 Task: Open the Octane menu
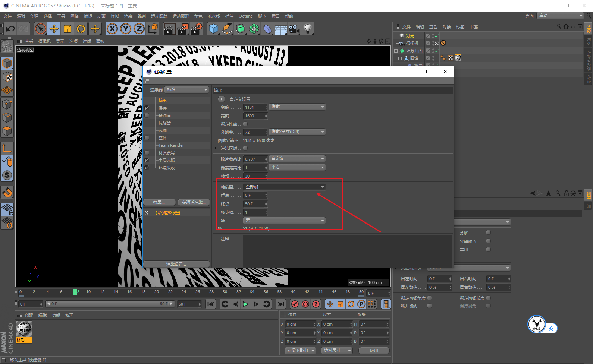click(246, 16)
